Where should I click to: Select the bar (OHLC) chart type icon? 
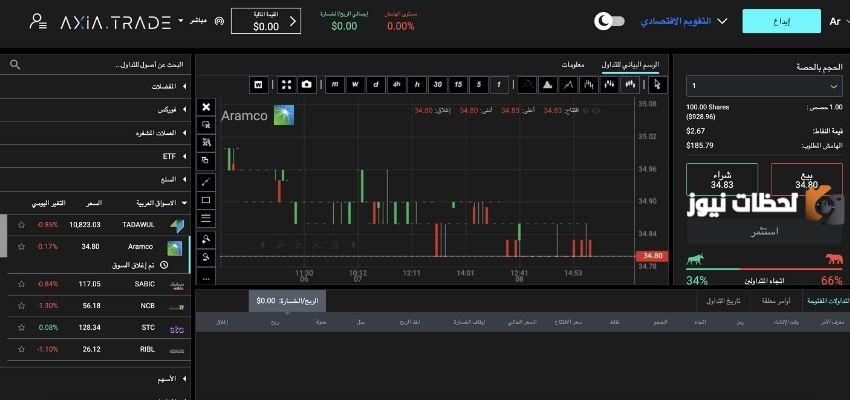[x=589, y=85]
